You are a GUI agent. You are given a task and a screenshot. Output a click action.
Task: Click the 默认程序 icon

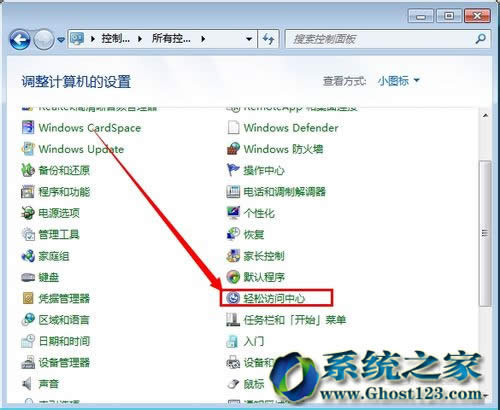pos(233,277)
